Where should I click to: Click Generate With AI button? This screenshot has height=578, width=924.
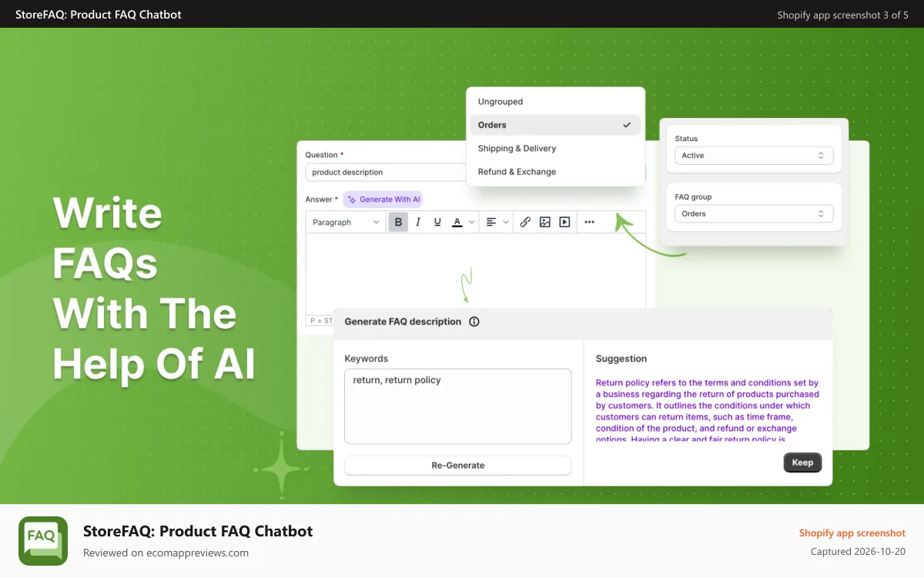pos(383,200)
